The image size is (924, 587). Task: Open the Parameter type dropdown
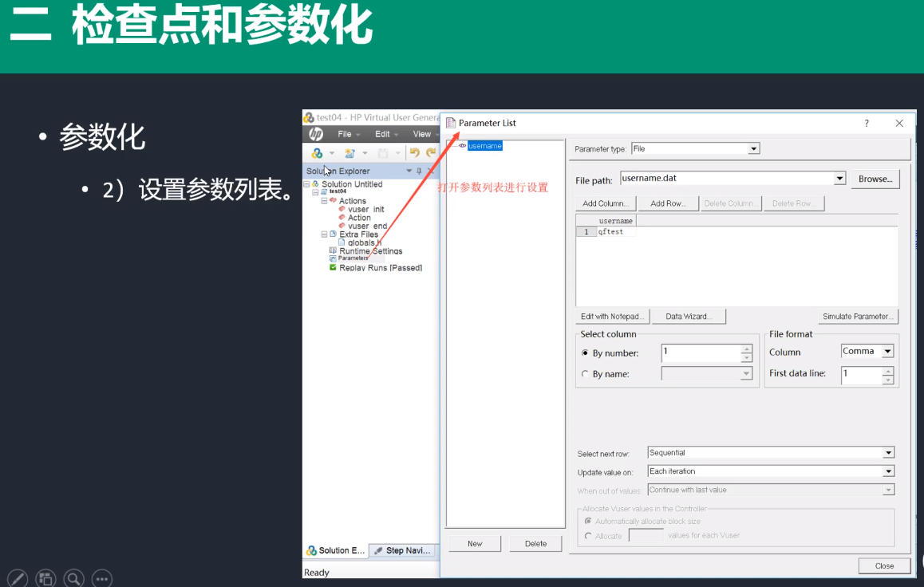tap(754, 149)
